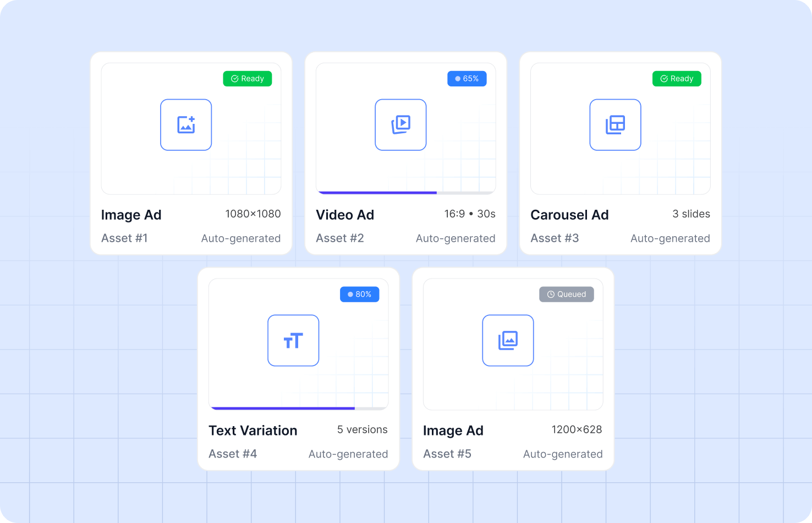Viewport: 812px width, 523px height.
Task: Select the Text Variation title
Action: coord(253,431)
